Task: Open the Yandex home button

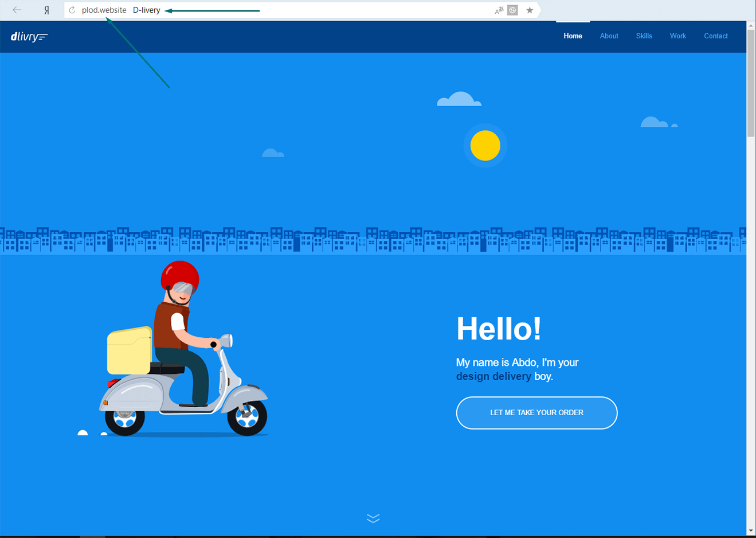Action: (47, 10)
